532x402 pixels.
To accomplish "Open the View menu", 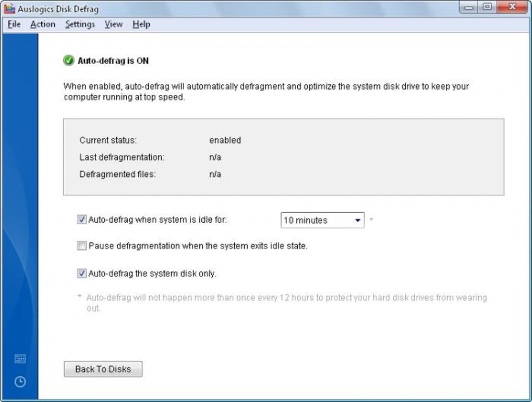I will (x=113, y=25).
